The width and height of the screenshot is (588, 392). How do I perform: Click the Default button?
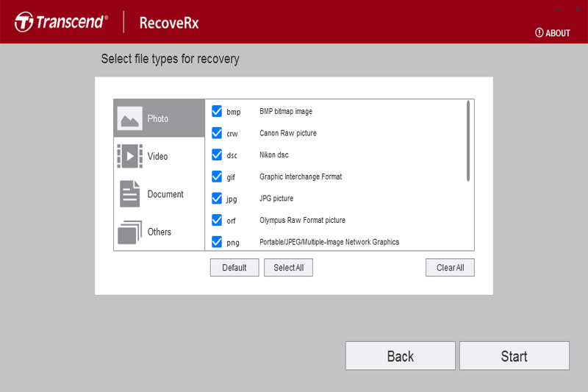(x=234, y=268)
